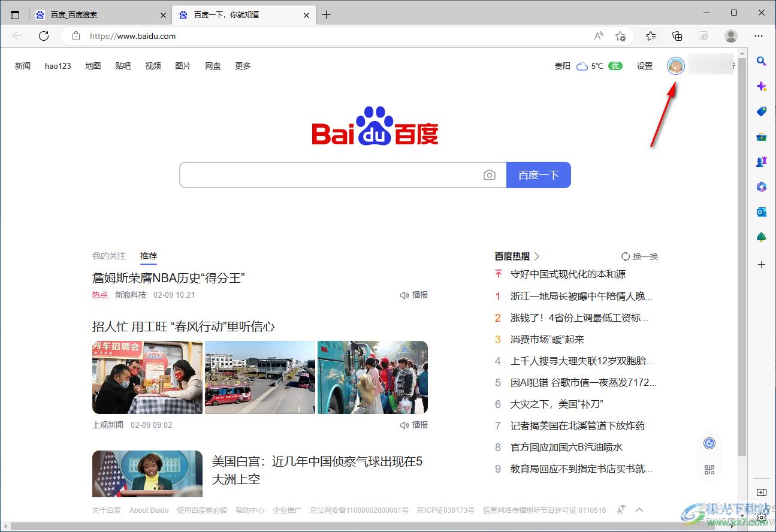Open headline 招人忙 用工旺 "春风行动"里听信心
This screenshot has width=776, height=532.
point(183,327)
